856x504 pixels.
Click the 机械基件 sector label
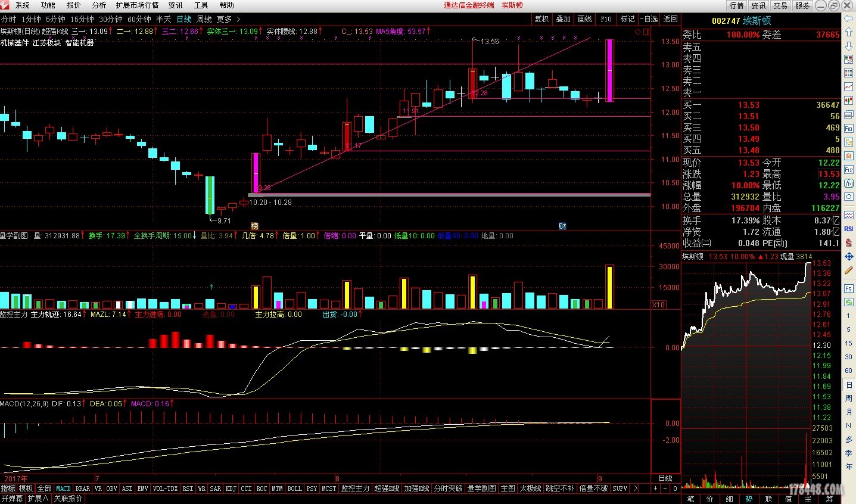[14, 43]
